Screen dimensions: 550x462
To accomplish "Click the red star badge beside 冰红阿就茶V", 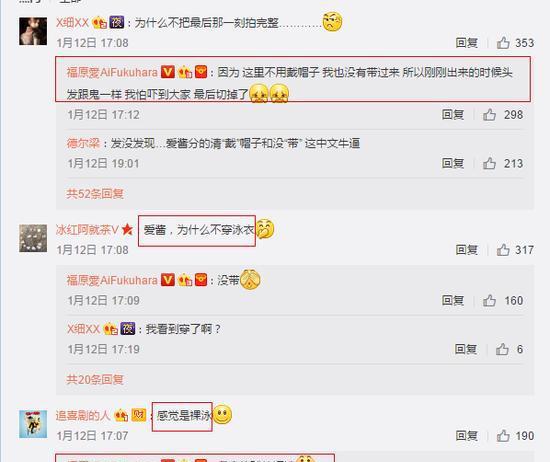I will click(127, 230).
